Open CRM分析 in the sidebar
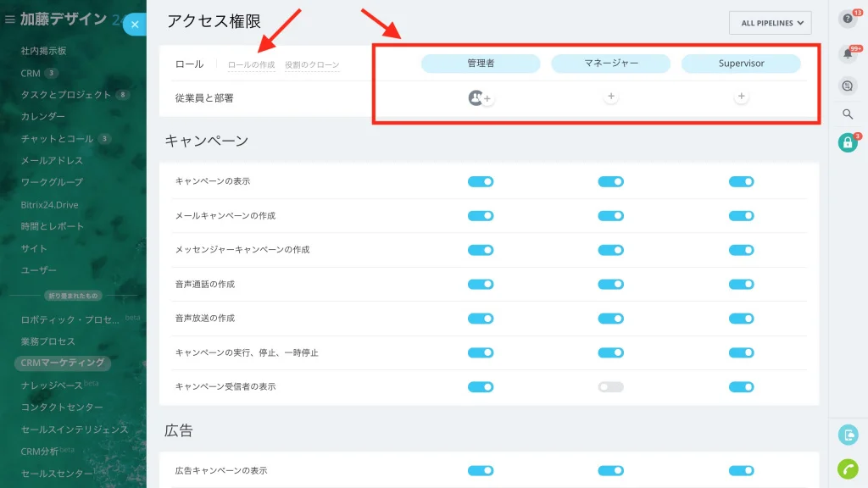Viewport: 868px width, 488px height. pyautogui.click(x=39, y=452)
